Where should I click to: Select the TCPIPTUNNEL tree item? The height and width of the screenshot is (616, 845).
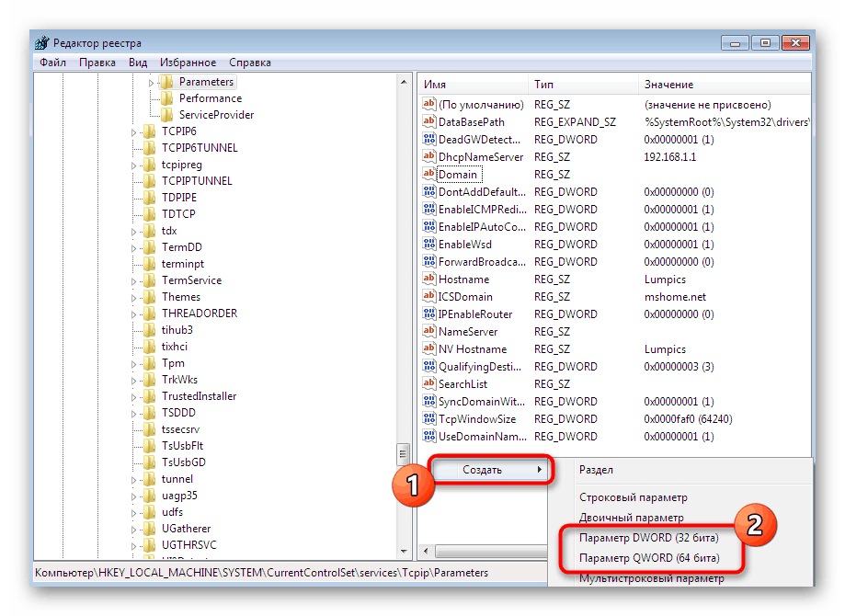point(197,180)
